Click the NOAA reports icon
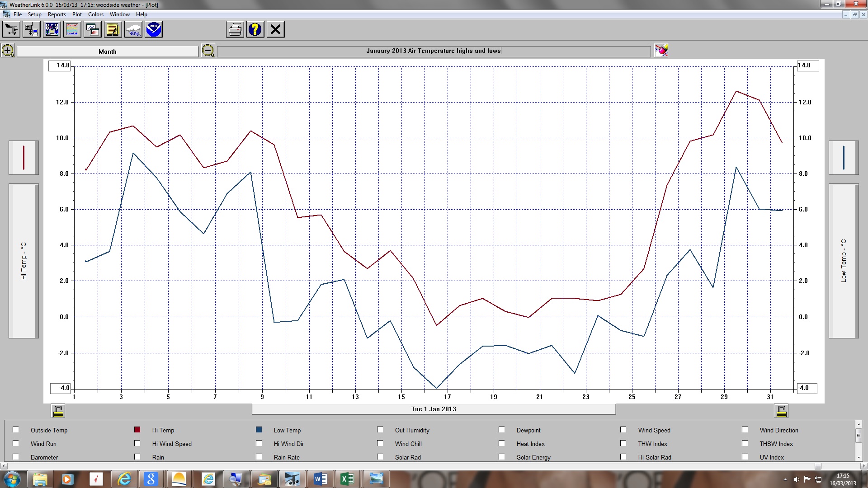The image size is (868, 488). point(154,30)
